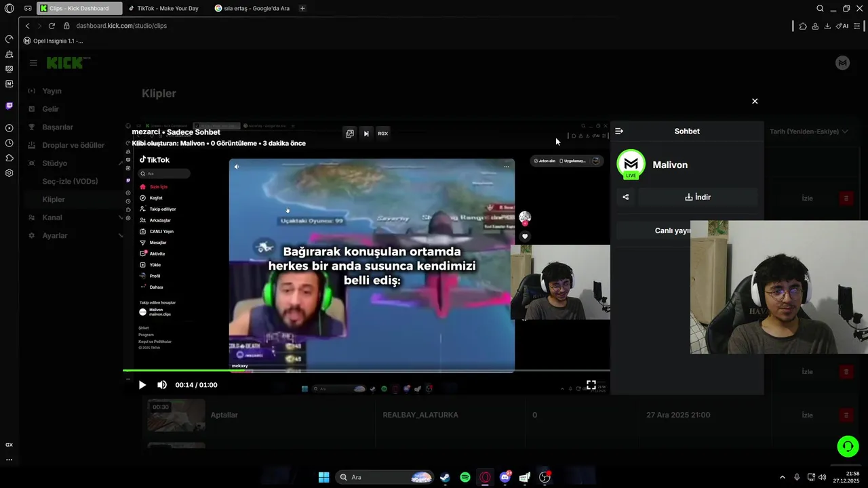
Task: Open Extensions in the Opera sidebar
Action: (x=9, y=158)
